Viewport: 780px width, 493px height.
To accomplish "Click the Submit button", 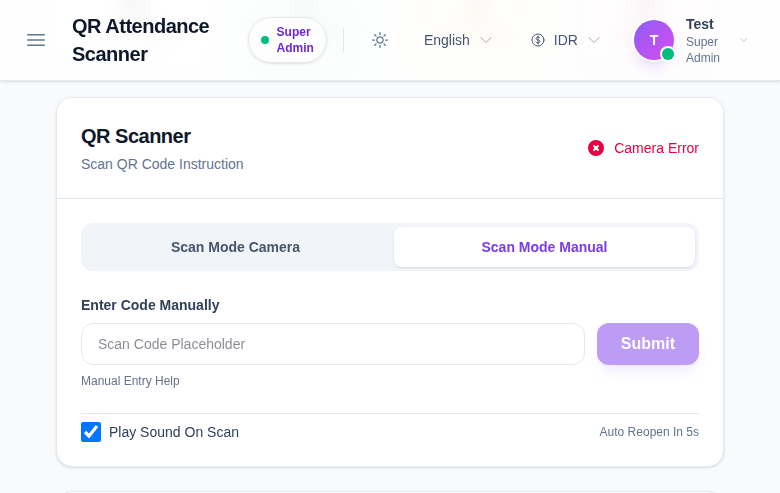I will (x=648, y=344).
